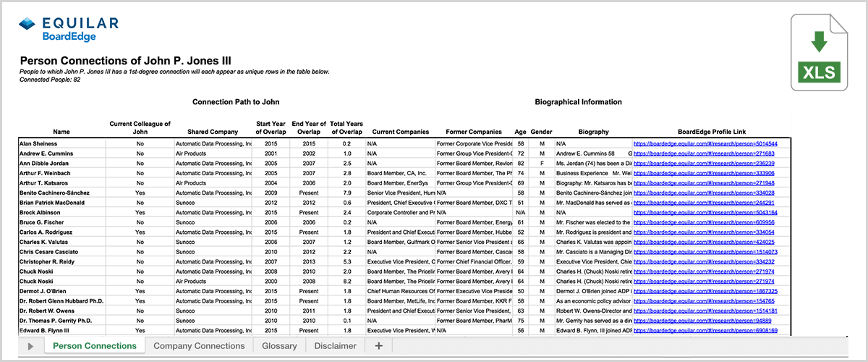Click the Start Year of Overlap header
The height and width of the screenshot is (362, 868).
coord(271,128)
